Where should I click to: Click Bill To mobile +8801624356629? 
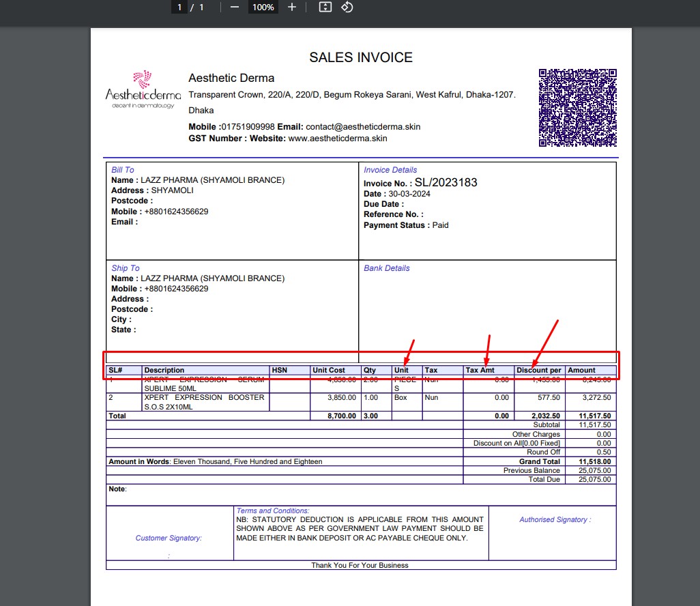(176, 212)
